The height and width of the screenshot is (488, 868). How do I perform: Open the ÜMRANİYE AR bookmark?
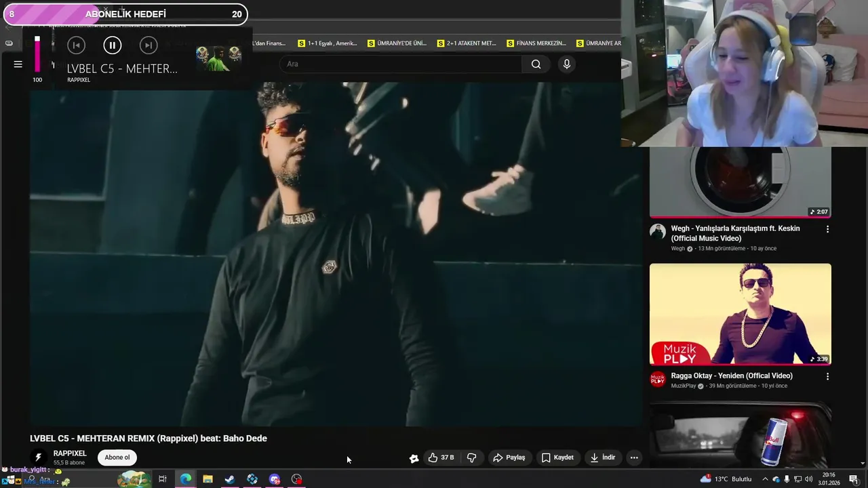pyautogui.click(x=599, y=43)
